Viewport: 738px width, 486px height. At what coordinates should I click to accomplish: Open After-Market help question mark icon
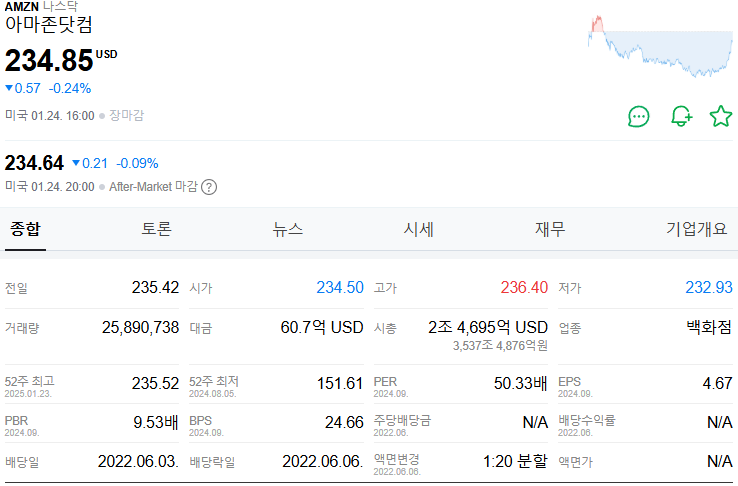[x=209, y=187]
